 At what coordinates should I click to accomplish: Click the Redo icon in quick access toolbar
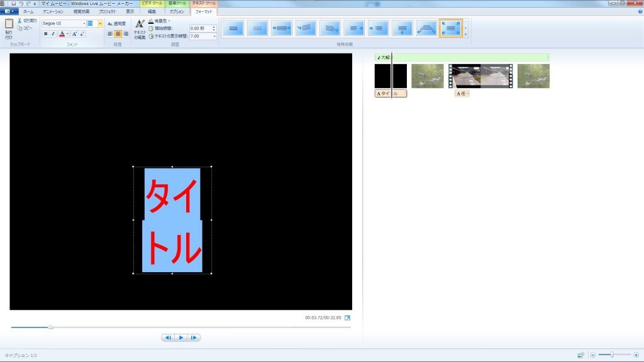click(28, 3)
